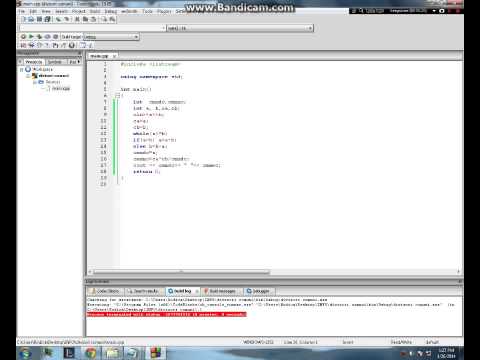Open the Replace dialog icon
Screen dimensions: 480x360
112,19
